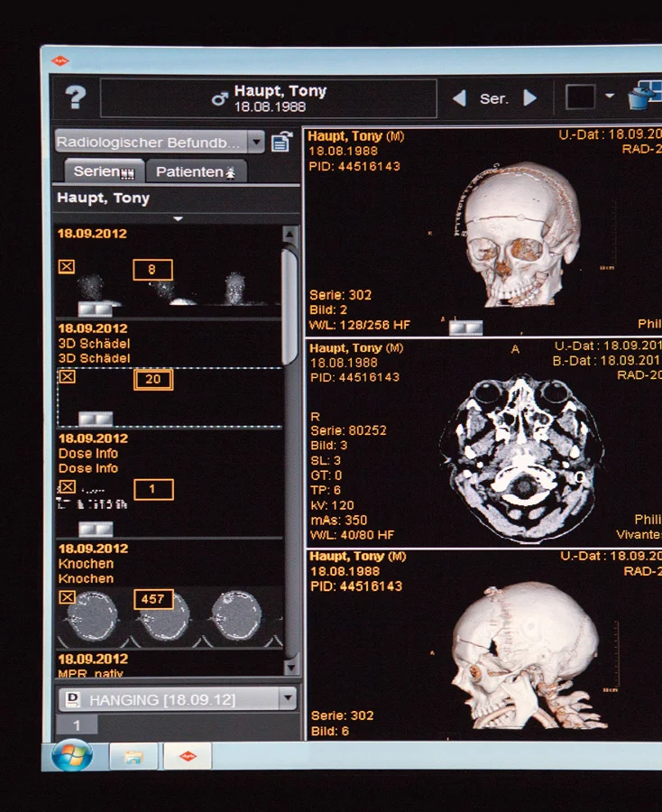
Task: Click the red Agfa taskbar application icon
Action: (x=188, y=757)
